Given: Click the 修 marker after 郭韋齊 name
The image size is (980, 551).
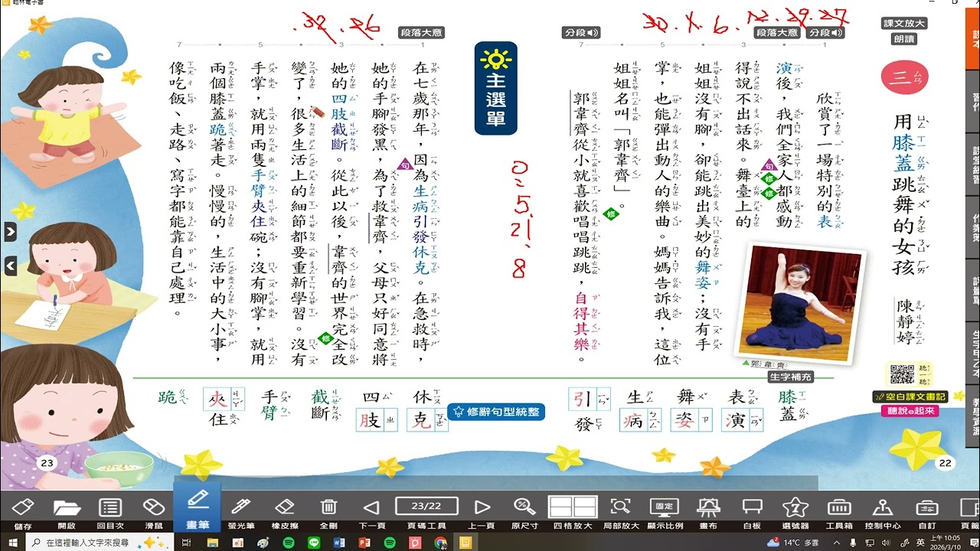Looking at the screenshot, I should coord(610,214).
